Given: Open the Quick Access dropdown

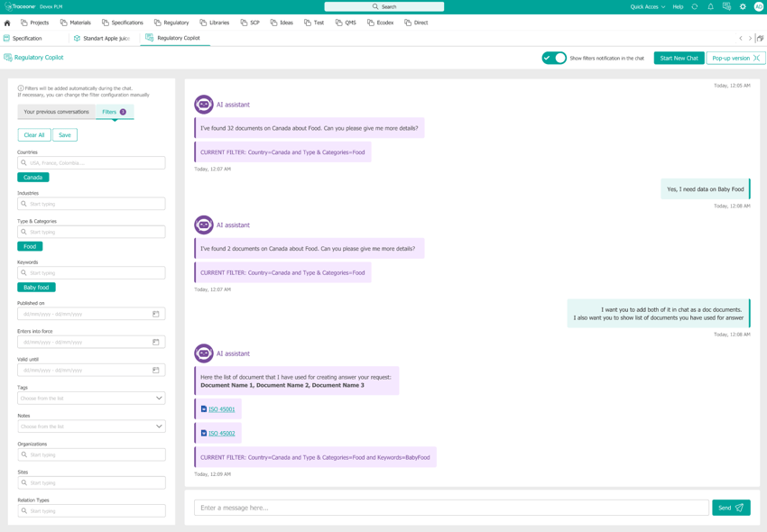Looking at the screenshot, I should point(647,6).
